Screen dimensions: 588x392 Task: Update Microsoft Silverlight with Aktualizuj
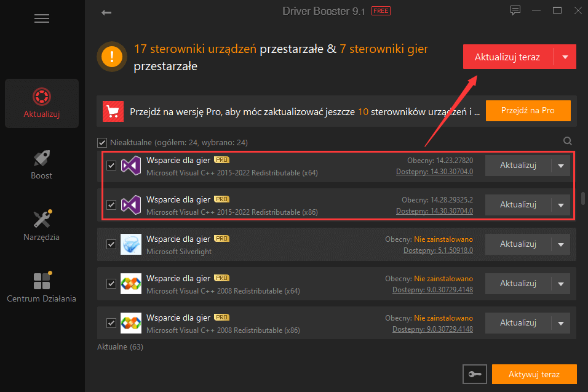click(518, 244)
